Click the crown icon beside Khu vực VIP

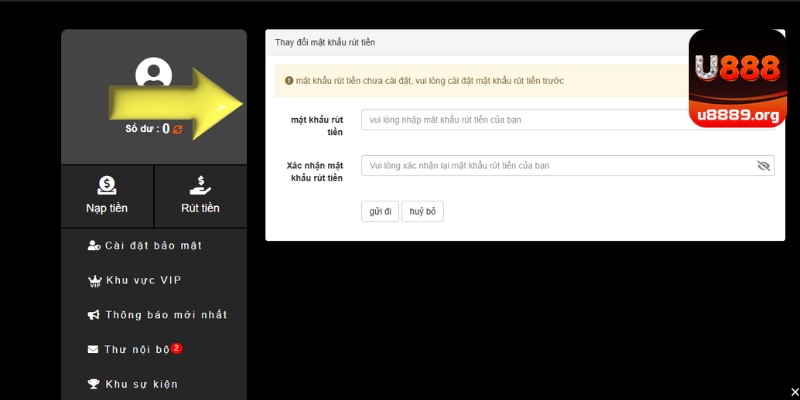click(x=94, y=280)
